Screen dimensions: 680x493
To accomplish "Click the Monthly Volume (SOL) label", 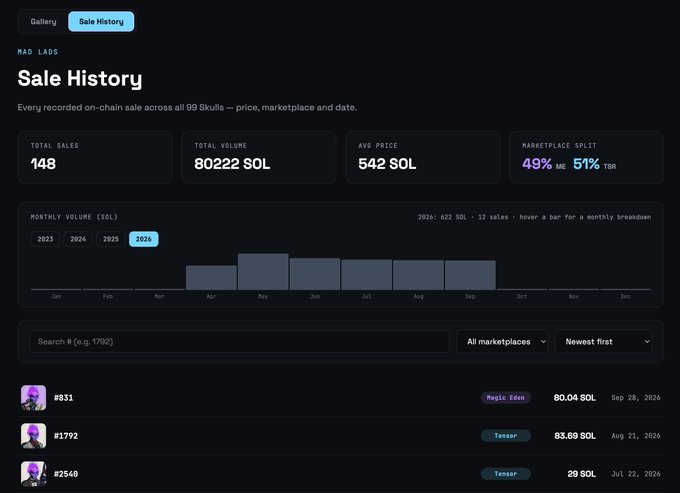I will 74,217.
